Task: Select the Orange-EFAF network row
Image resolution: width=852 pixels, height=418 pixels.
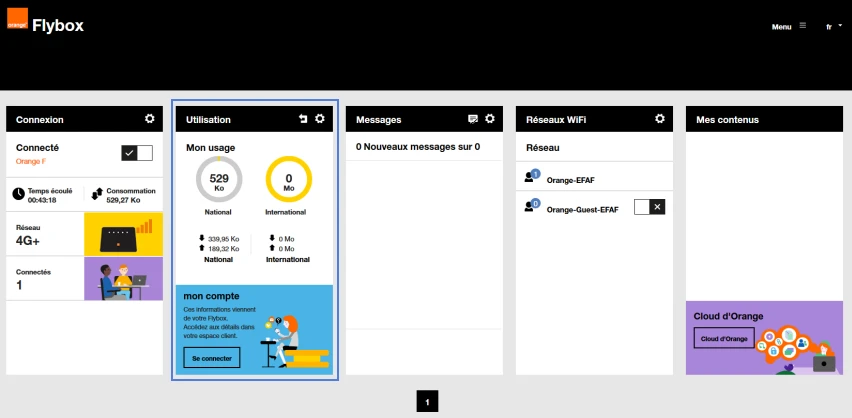Action: tap(594, 177)
